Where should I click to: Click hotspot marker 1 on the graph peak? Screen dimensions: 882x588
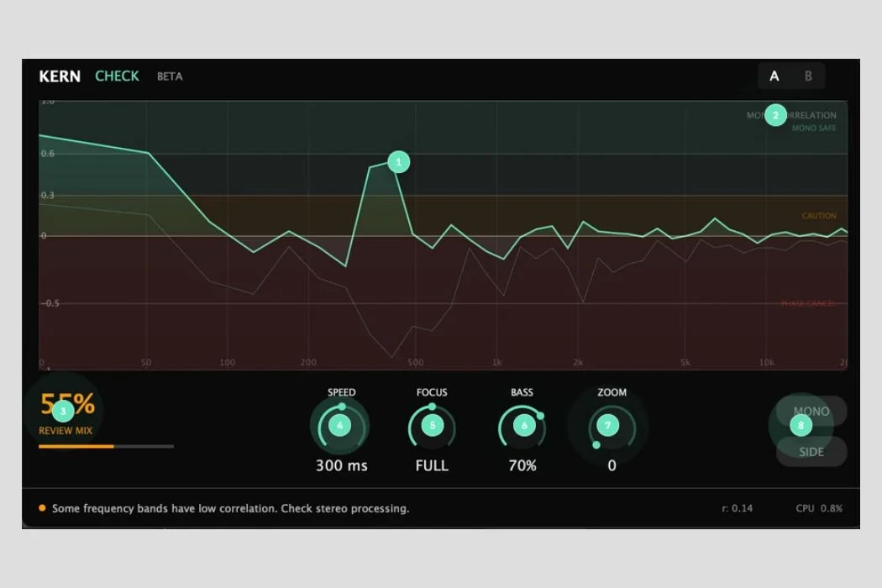(x=399, y=162)
